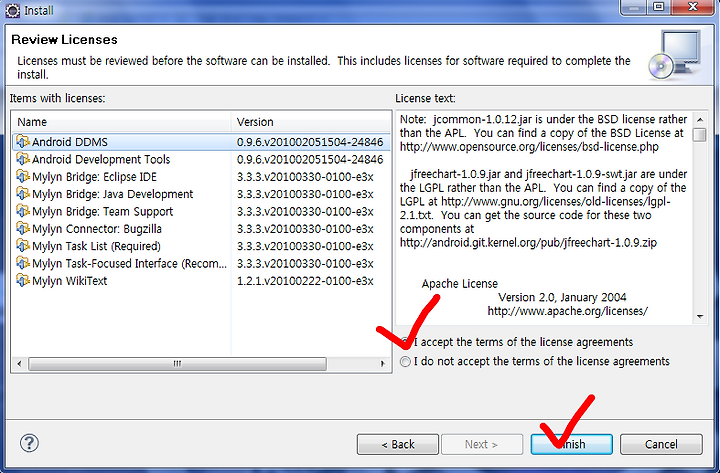Click the Mylyn Task-Focused Interface icon
Screen dimensions: 720x473
(x=23, y=263)
